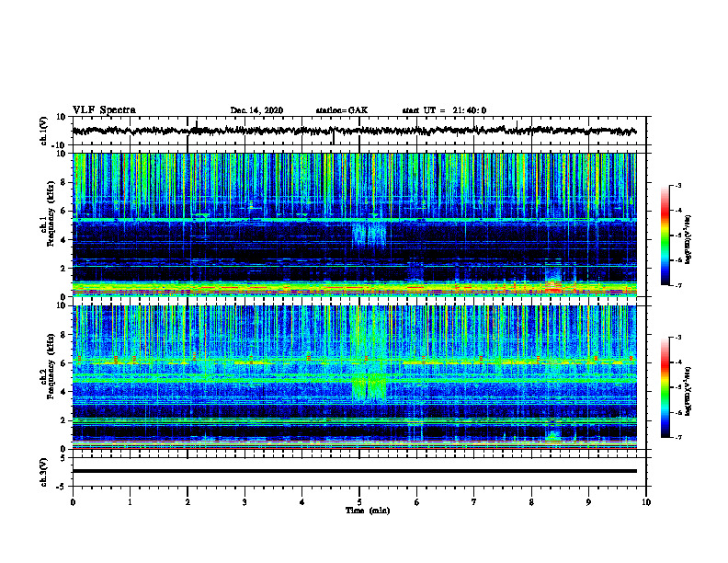
Task: Click the time axis tick label "9"
Action: (x=588, y=502)
